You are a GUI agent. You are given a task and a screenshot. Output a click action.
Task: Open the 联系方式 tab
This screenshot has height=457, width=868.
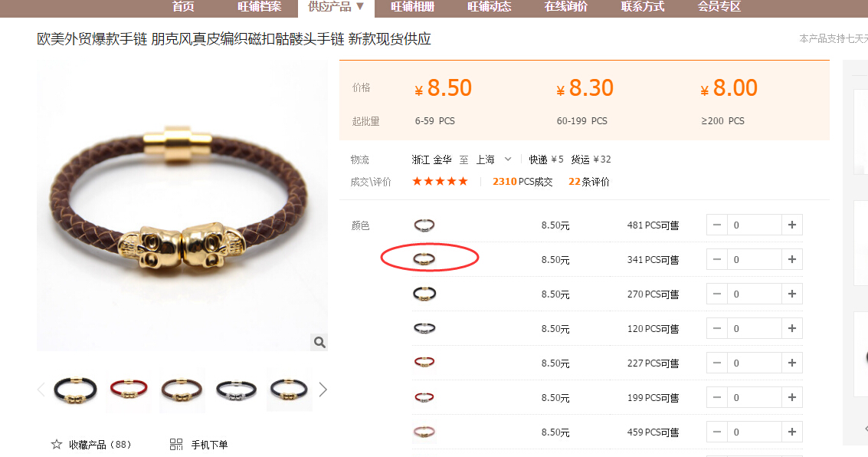642,7
